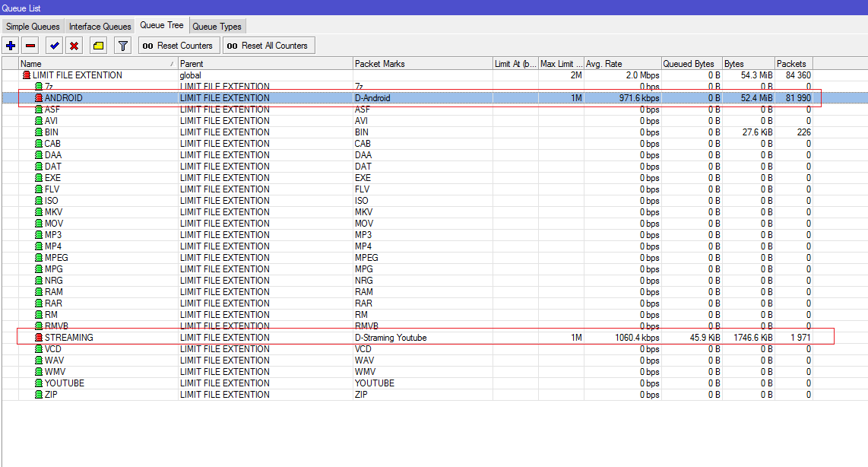The image size is (868, 467).
Task: Click the Add queue plus icon
Action: (x=10, y=45)
